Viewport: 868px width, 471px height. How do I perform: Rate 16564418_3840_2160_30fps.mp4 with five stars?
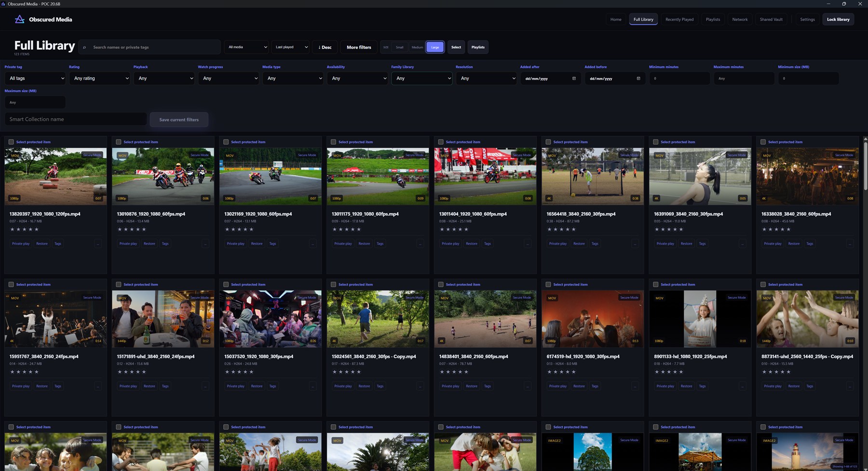[573, 229]
